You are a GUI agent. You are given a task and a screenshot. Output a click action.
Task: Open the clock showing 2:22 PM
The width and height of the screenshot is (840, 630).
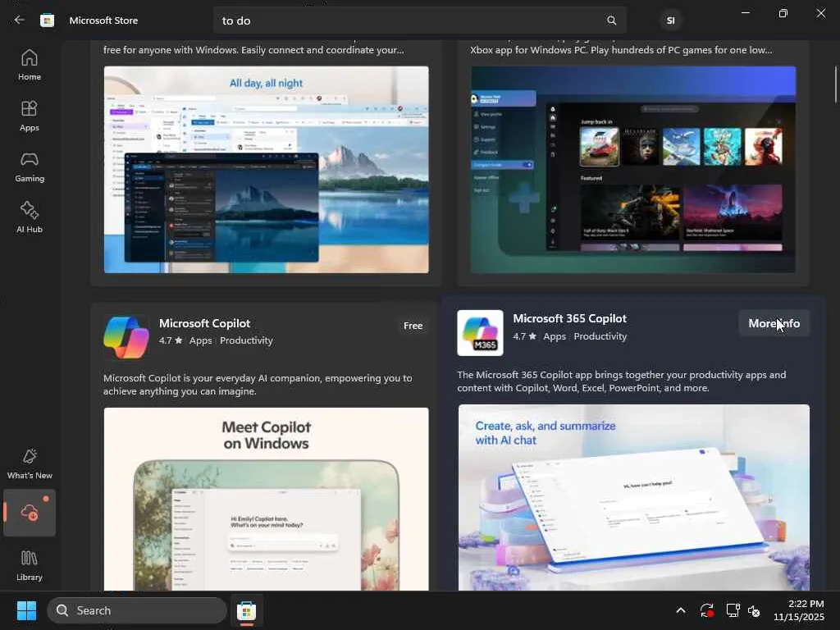[799, 610]
